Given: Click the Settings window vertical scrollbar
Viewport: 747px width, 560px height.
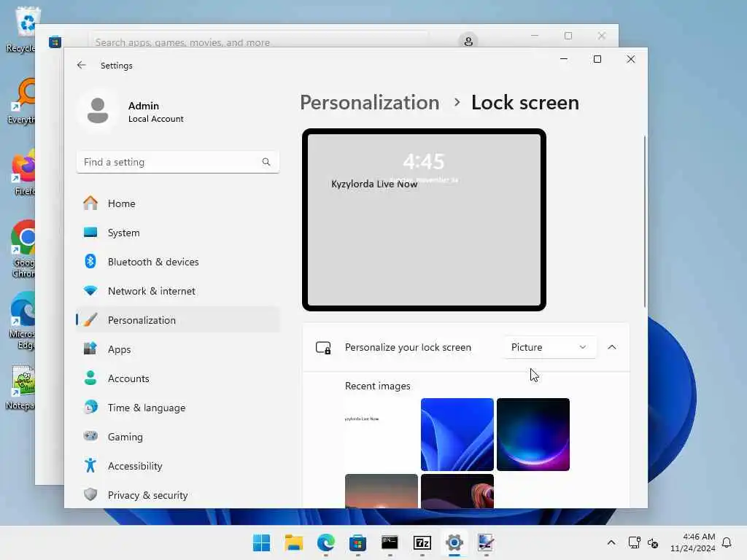Looking at the screenshot, I should click(x=645, y=222).
